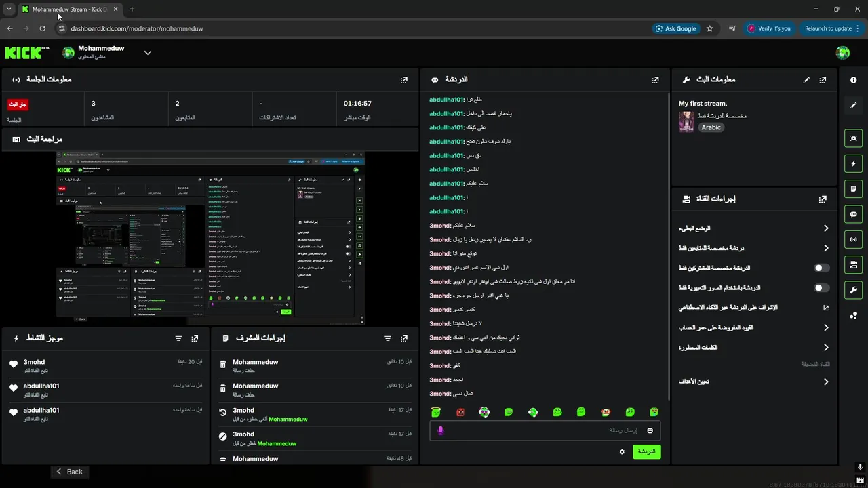
Task: Open the info icon in right sidebar
Action: 853,80
